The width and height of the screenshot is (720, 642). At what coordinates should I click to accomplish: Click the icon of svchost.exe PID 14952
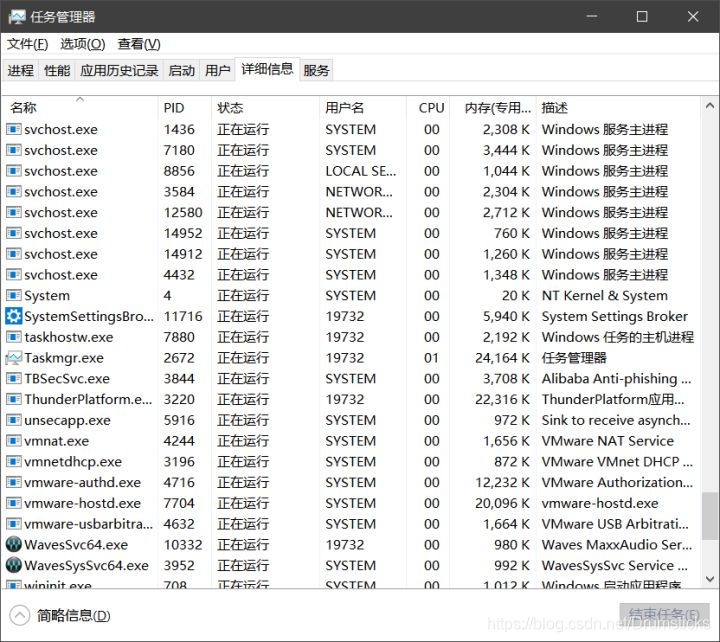point(14,233)
